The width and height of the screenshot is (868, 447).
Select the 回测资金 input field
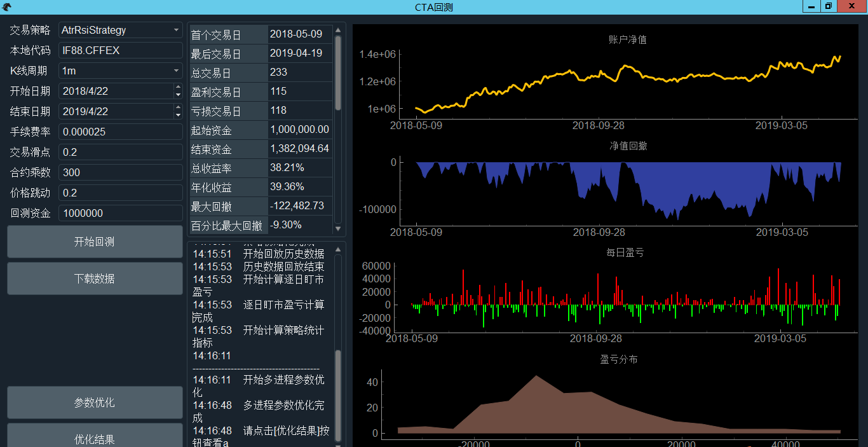pos(120,213)
